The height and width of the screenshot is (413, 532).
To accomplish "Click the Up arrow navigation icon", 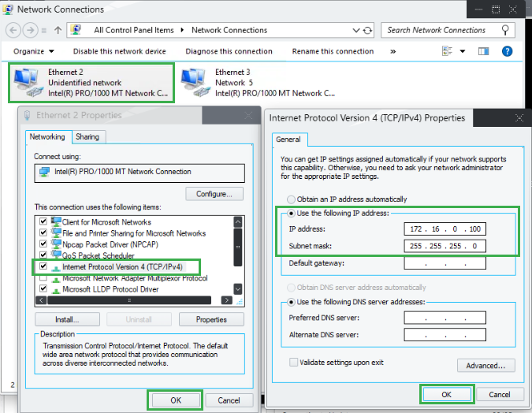I will point(58,31).
